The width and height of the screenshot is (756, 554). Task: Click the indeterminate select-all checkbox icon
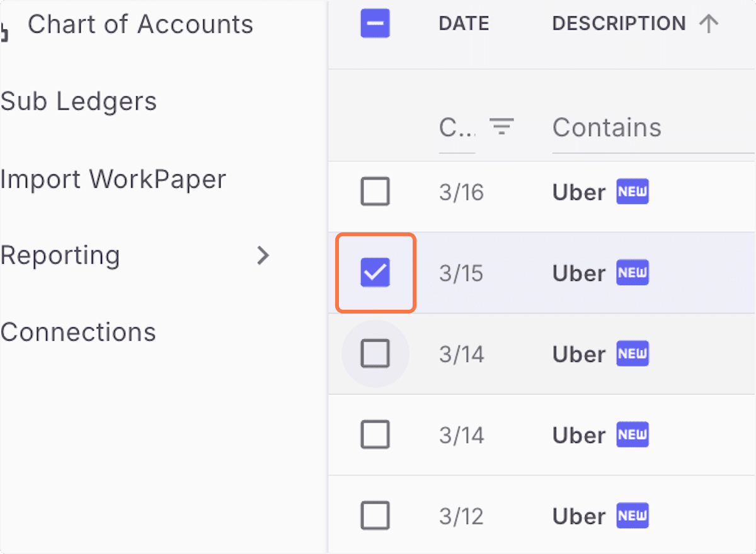pos(375,23)
